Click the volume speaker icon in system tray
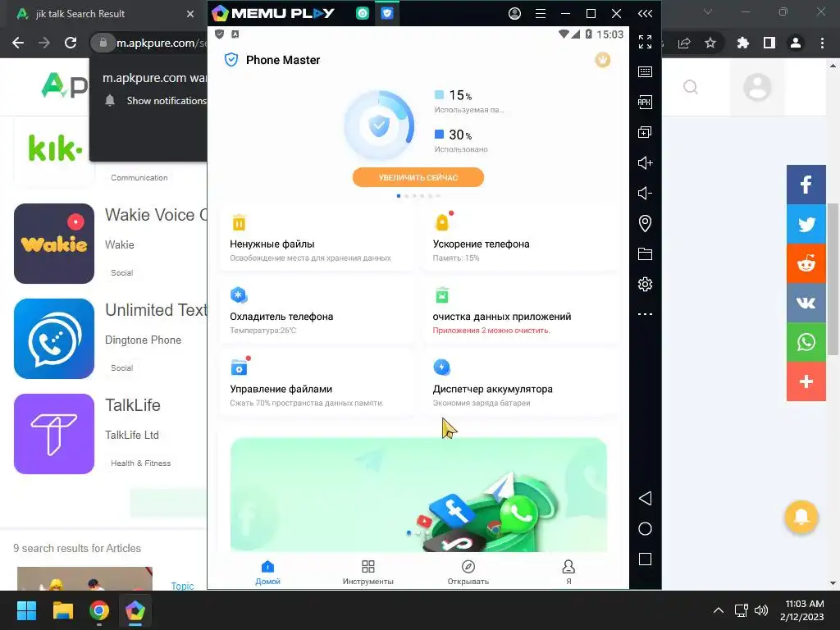Screen dimensions: 840x630 click(x=760, y=610)
